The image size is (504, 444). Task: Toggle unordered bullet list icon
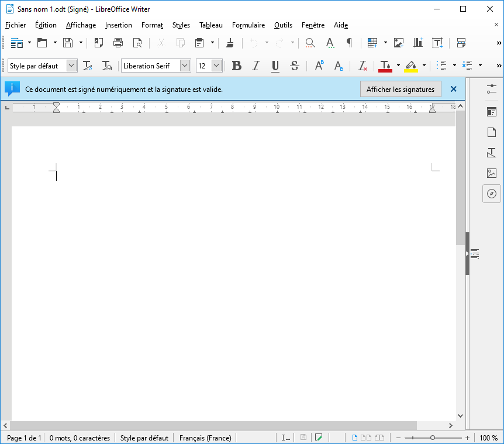point(442,66)
